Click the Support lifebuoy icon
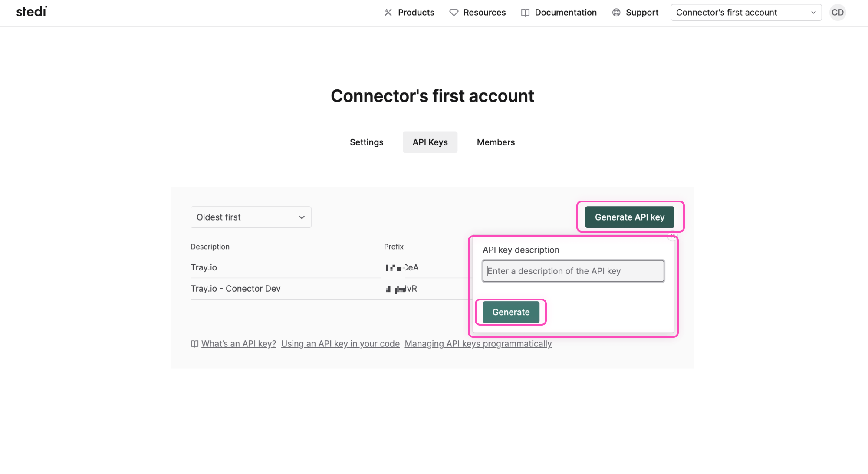The image size is (868, 474). (616, 13)
